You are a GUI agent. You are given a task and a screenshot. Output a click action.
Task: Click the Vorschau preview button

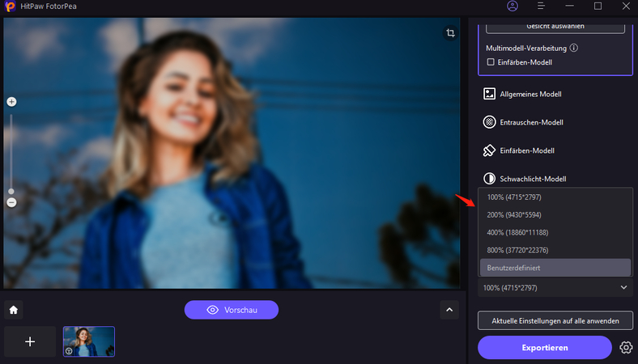[232, 310]
